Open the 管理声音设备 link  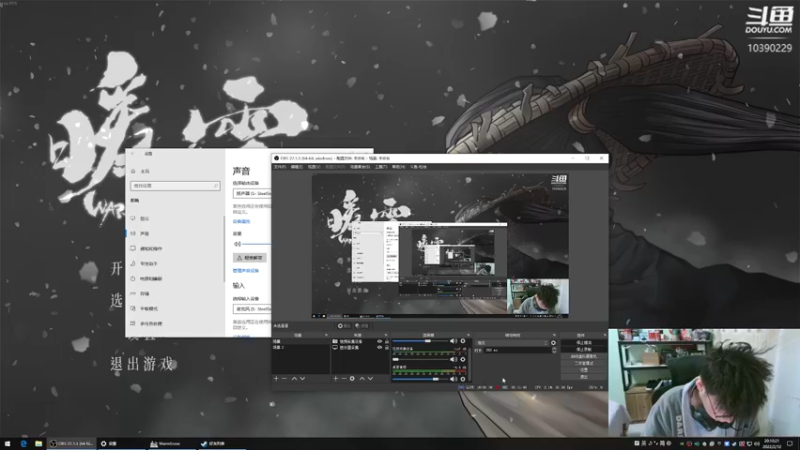pyautogui.click(x=246, y=271)
